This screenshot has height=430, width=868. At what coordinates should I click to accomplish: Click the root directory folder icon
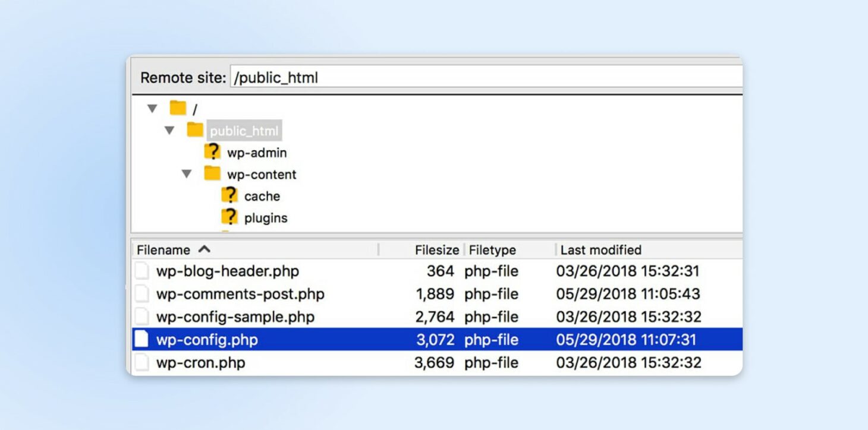(177, 108)
